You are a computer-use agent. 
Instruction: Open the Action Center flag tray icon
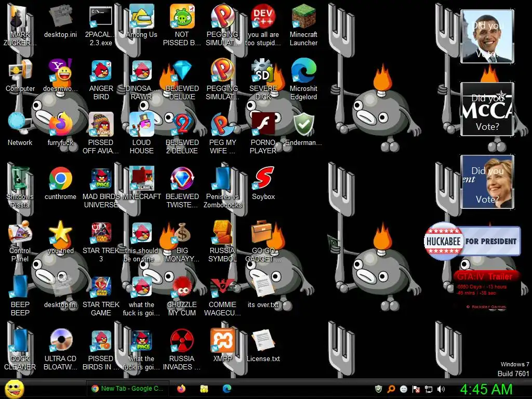pos(416,389)
